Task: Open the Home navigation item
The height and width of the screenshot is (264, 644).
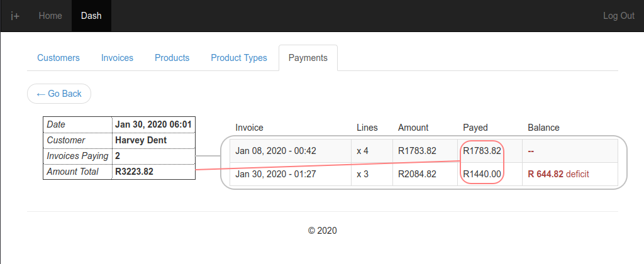Action: click(x=50, y=16)
